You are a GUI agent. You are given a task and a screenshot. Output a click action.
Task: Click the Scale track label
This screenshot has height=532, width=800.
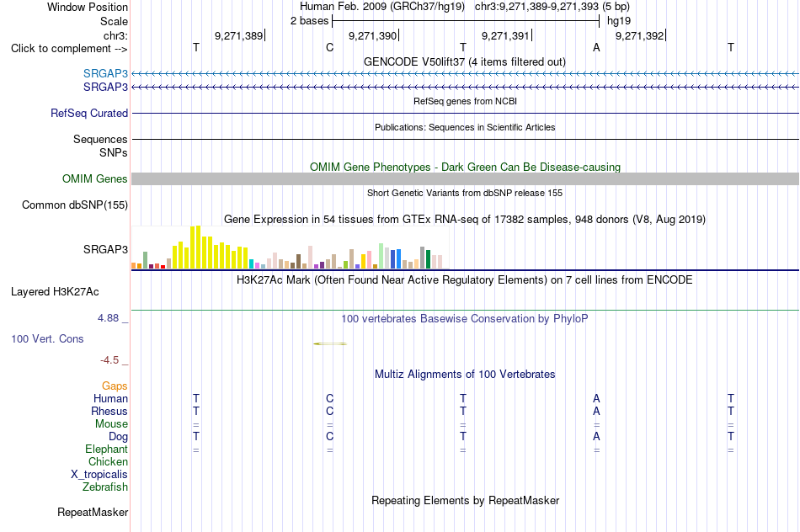pos(114,21)
